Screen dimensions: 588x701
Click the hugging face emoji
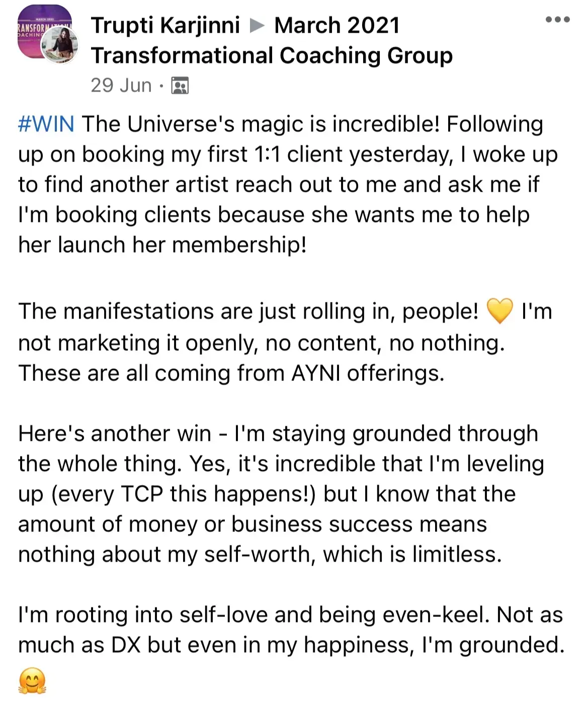(x=32, y=681)
